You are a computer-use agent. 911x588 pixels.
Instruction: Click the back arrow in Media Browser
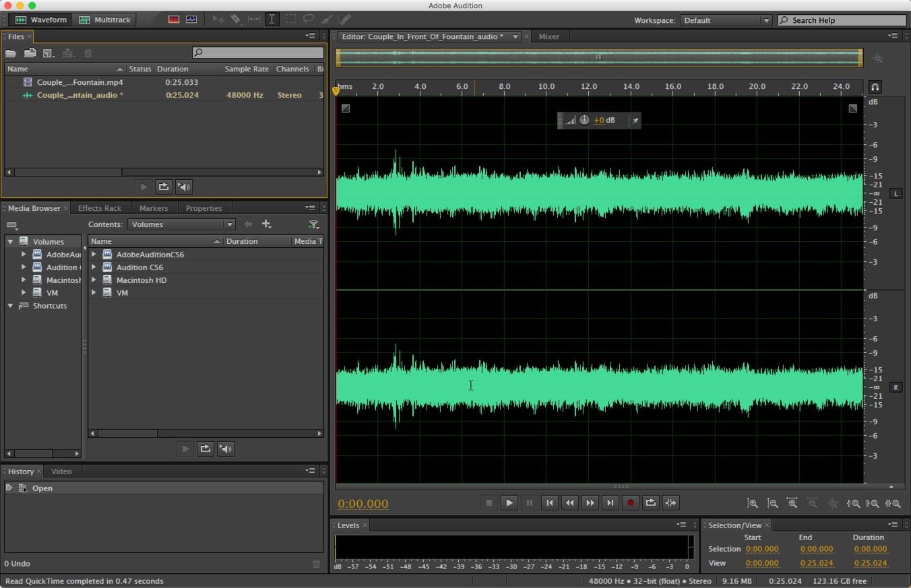pos(248,224)
